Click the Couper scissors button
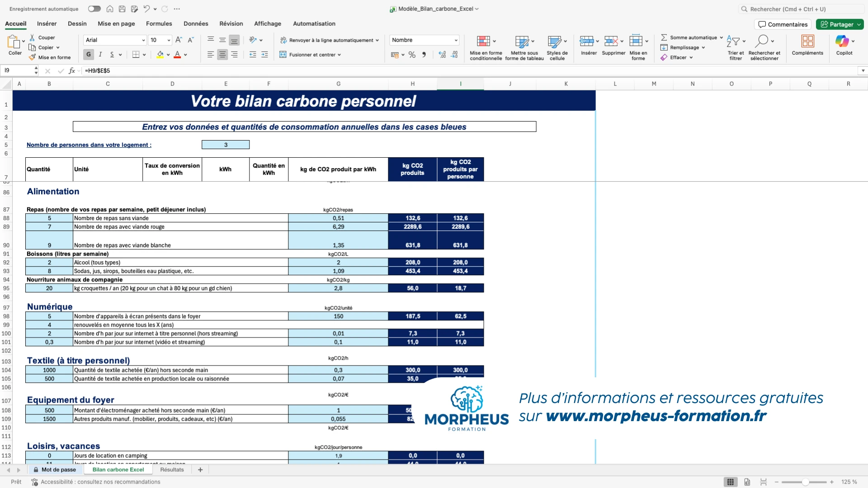868x488 pixels. pos(42,38)
